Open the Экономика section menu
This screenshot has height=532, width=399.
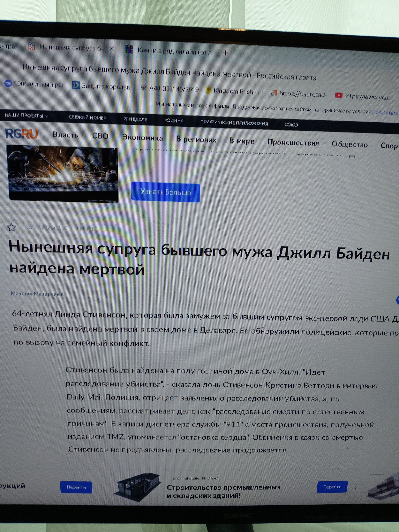point(143,138)
